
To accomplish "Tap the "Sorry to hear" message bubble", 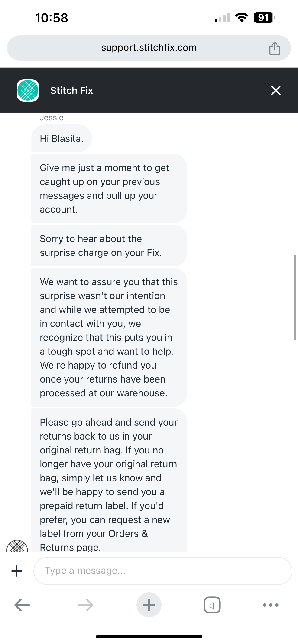I will point(109,245).
